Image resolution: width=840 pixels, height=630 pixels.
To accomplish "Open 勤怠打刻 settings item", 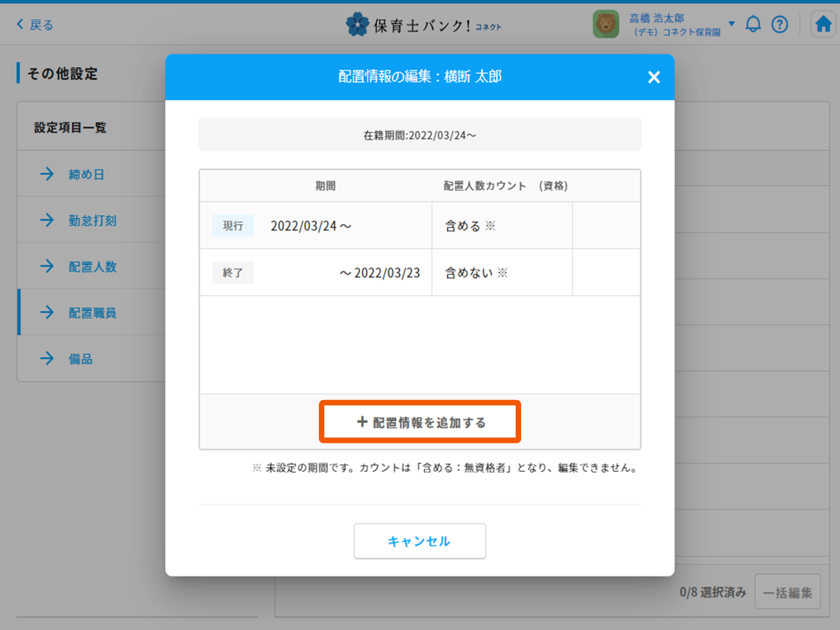I will (x=92, y=220).
